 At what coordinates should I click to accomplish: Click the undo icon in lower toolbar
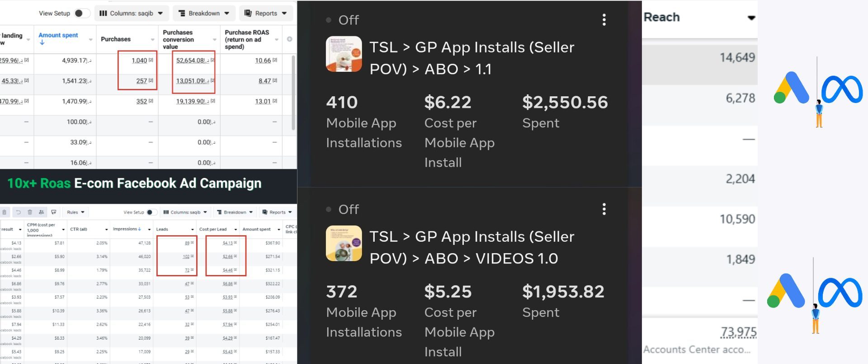19,212
